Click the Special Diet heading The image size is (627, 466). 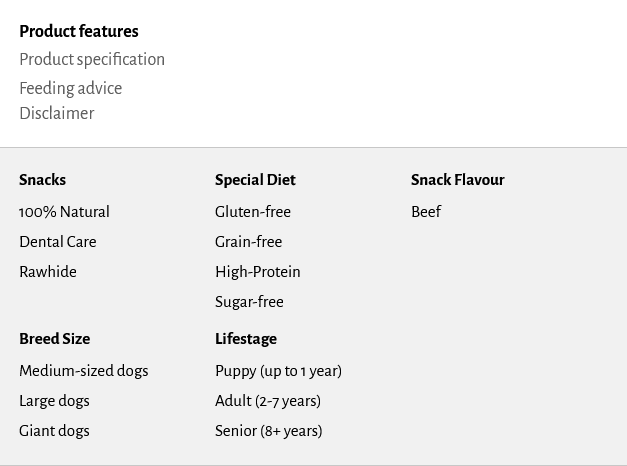pos(255,180)
